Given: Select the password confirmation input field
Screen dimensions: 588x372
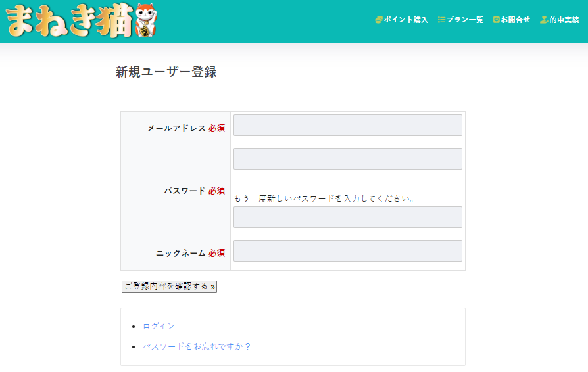Looking at the screenshot, I should point(347,218).
